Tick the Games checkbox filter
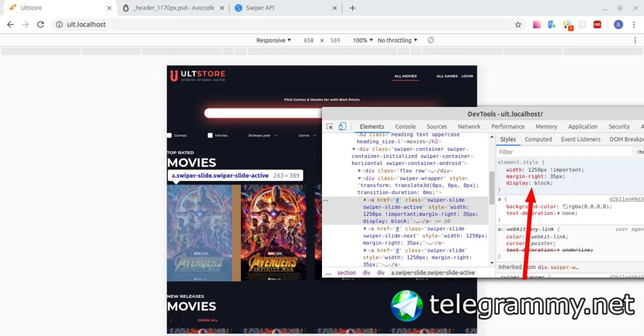The height and width of the screenshot is (336, 644). [170, 135]
